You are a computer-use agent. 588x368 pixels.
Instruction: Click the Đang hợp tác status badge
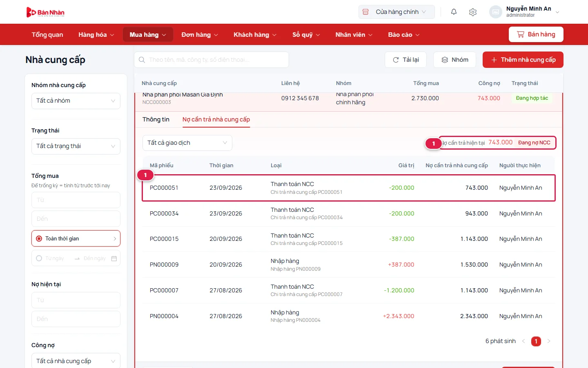click(532, 98)
